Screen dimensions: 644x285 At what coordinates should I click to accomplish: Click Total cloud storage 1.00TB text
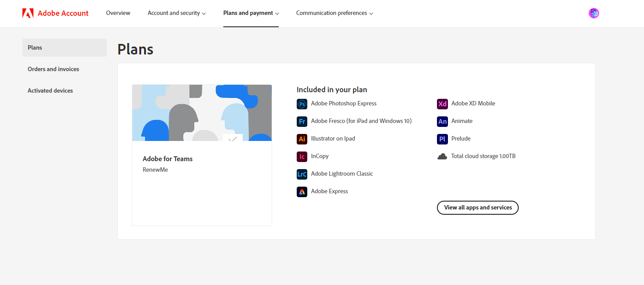coord(483,156)
